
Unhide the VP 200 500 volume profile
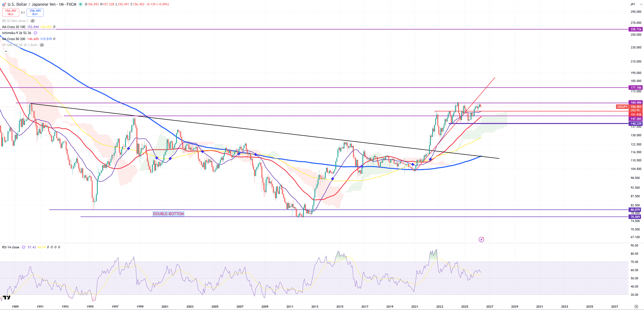coord(42,45)
